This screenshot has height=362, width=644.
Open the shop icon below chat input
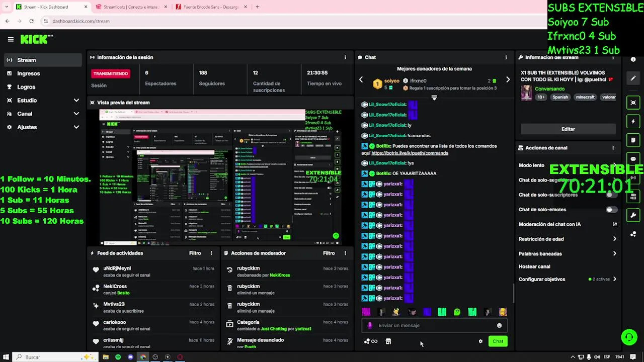tap(388, 341)
